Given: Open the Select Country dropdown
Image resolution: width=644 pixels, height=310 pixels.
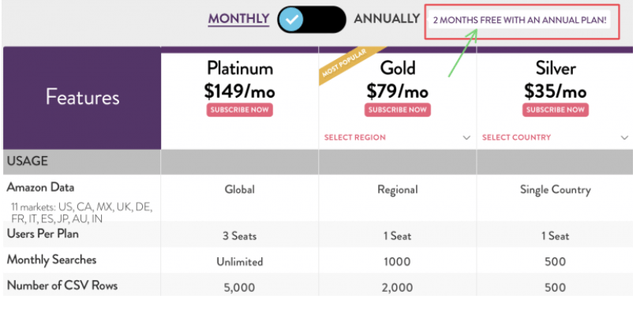Looking at the screenshot, I should [x=555, y=137].
